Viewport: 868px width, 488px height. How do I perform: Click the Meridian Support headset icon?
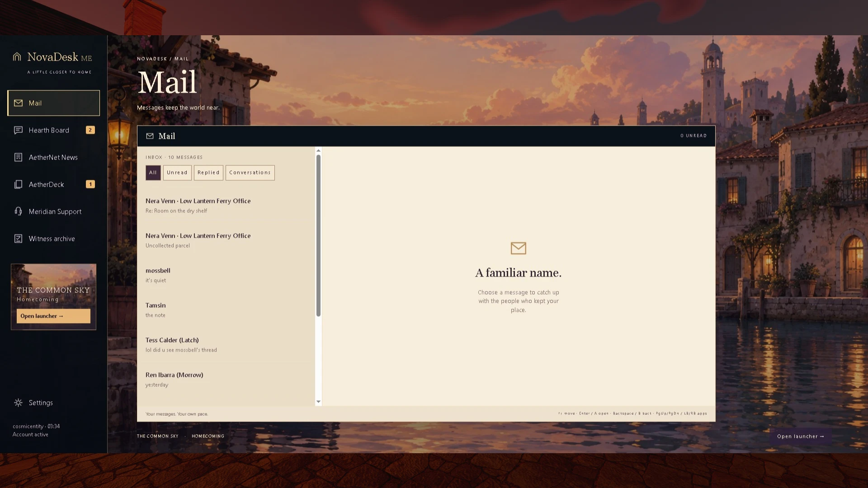18,211
